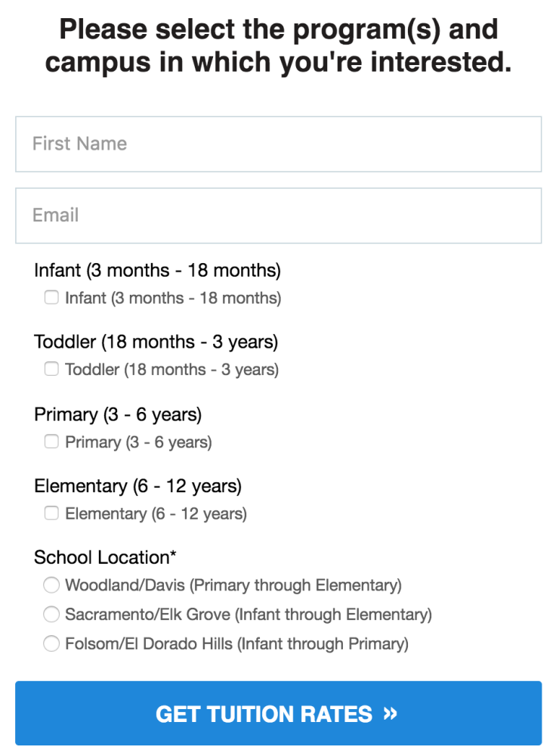This screenshot has height=756, width=556.
Task: Click the bold Toddler section heading
Action: 156,342
